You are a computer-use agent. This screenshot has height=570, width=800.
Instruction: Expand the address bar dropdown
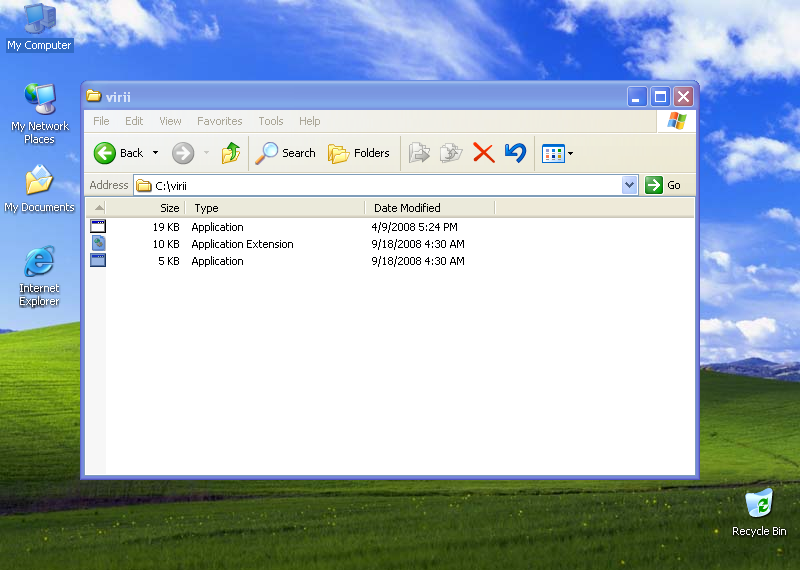click(630, 185)
